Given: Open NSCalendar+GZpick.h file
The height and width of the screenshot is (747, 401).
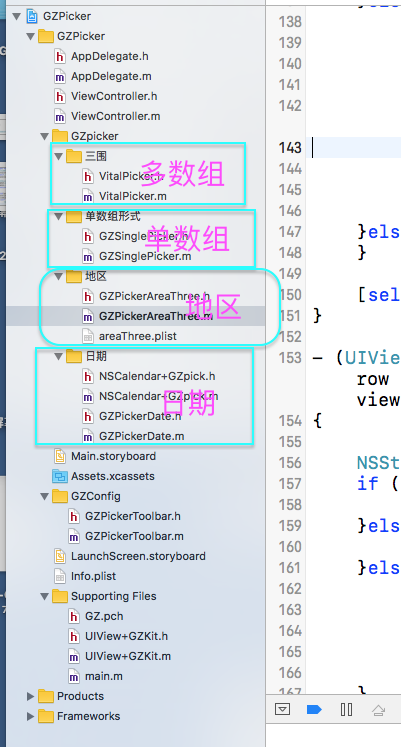Looking at the screenshot, I should click(x=157, y=376).
